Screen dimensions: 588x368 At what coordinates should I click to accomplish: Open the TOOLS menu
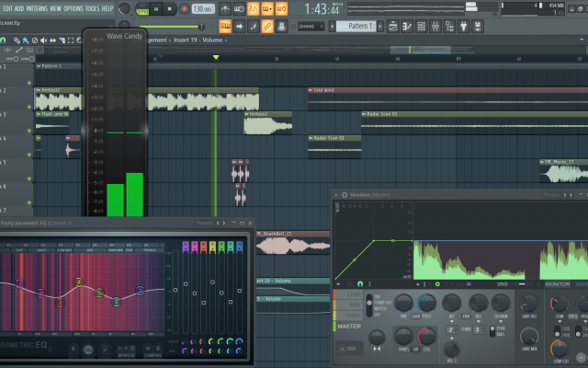[x=93, y=8]
